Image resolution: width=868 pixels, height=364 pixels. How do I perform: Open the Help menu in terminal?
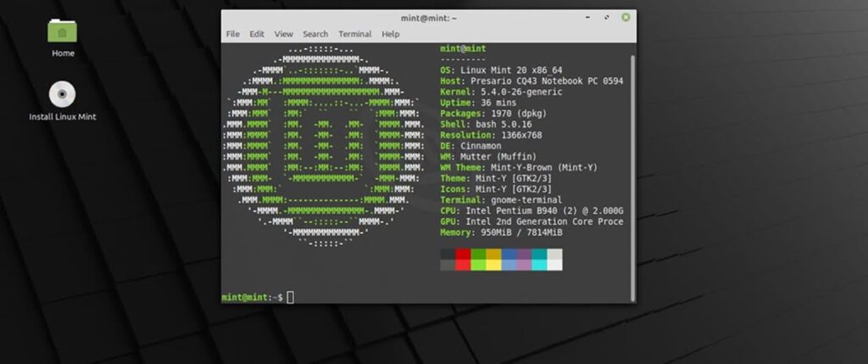390,34
